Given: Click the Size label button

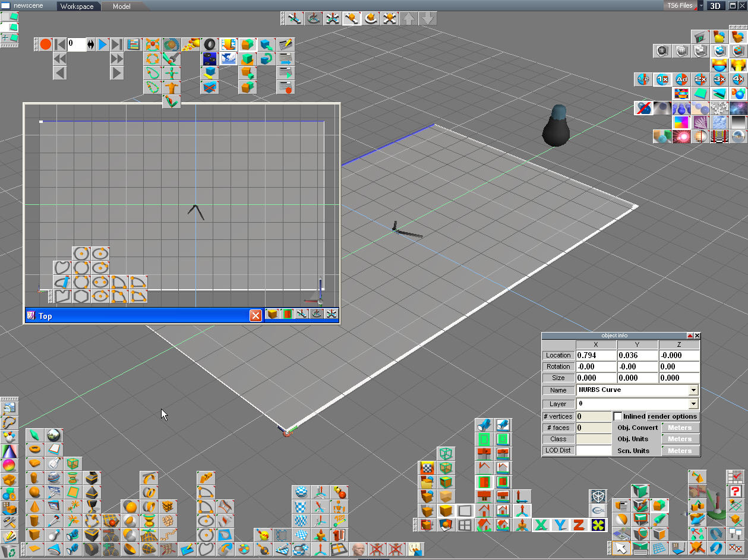Looking at the screenshot, I should (558, 378).
